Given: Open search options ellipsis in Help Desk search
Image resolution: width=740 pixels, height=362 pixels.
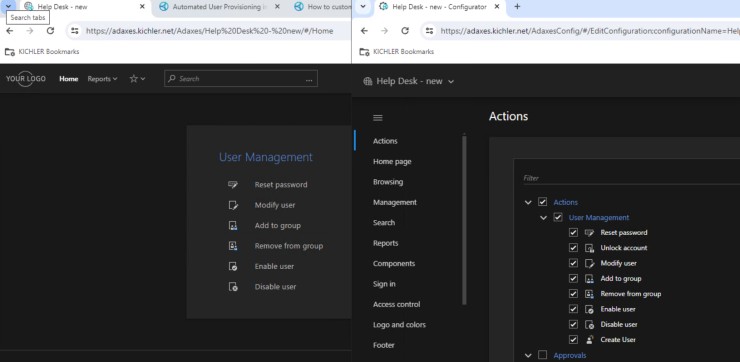Looking at the screenshot, I should [309, 79].
